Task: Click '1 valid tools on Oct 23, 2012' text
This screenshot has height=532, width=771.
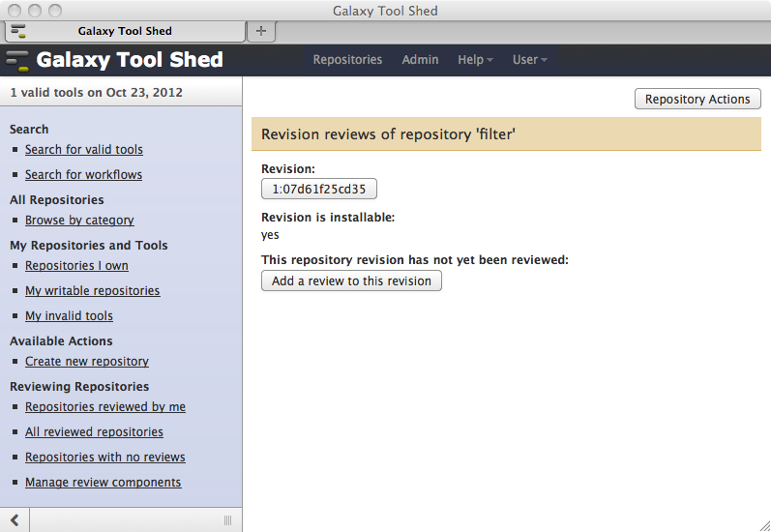Action: (x=97, y=93)
